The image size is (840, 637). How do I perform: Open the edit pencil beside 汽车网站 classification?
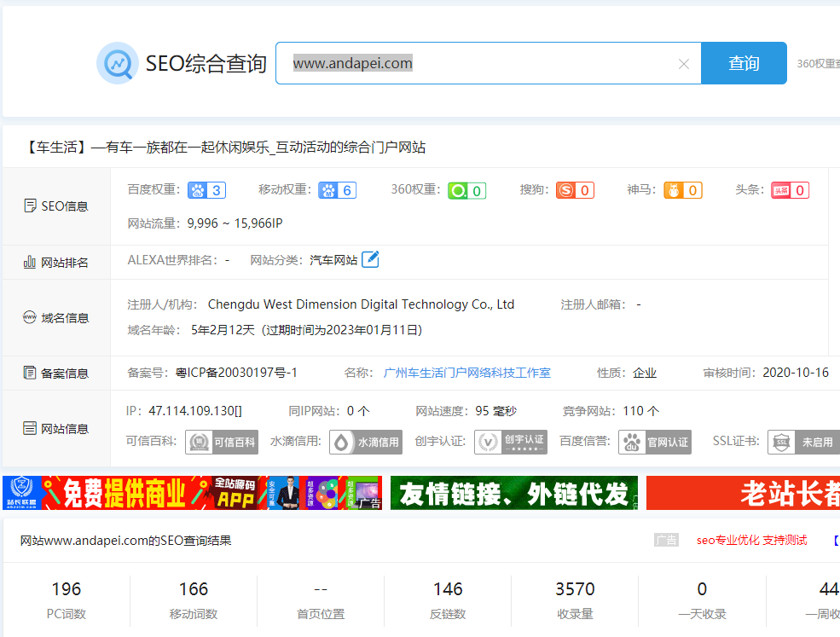[x=370, y=259]
